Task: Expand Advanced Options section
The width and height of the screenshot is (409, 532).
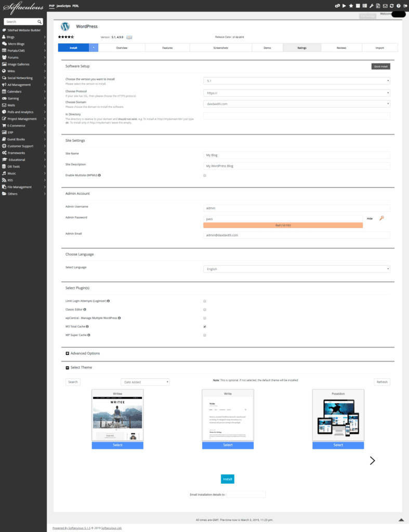Action: 67,353
